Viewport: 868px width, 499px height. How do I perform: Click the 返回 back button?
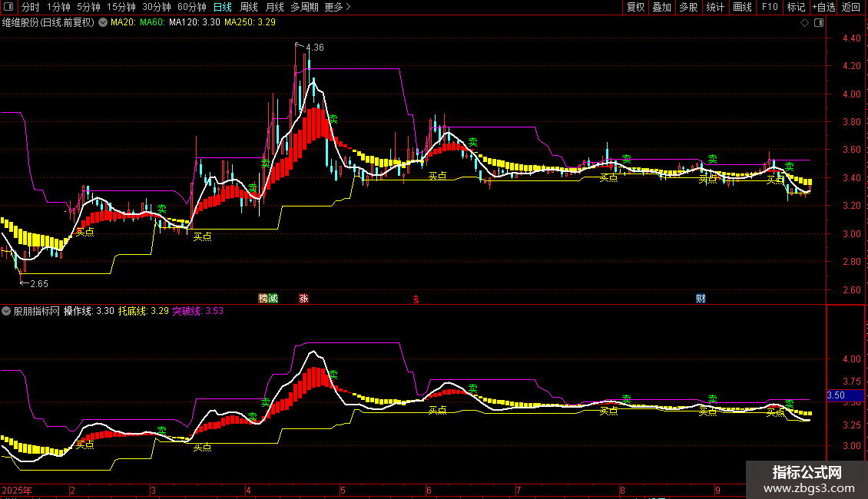point(851,7)
